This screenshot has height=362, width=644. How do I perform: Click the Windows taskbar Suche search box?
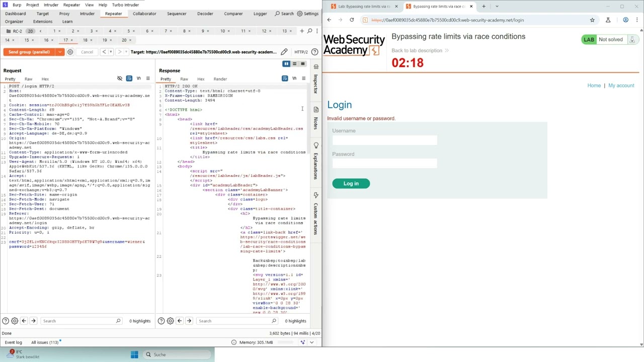[177, 354]
